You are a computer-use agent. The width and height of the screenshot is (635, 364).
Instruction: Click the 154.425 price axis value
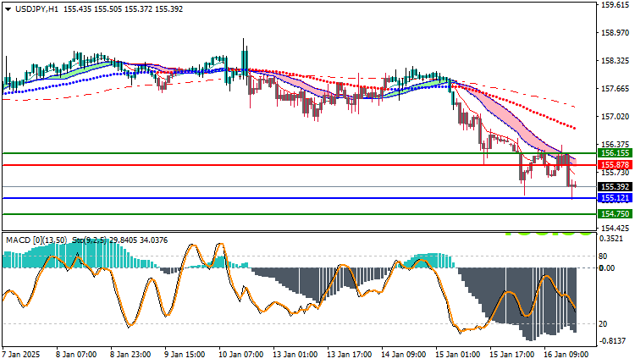click(616, 228)
